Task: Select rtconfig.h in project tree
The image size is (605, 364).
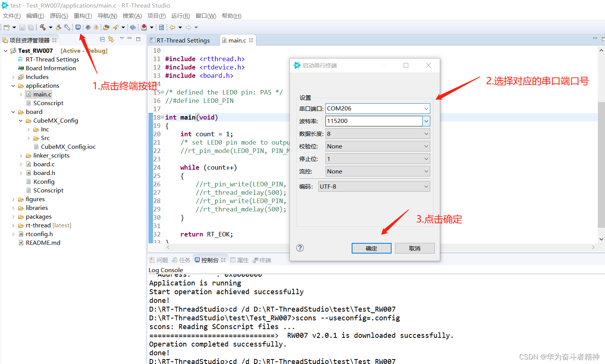Action: tap(39, 234)
